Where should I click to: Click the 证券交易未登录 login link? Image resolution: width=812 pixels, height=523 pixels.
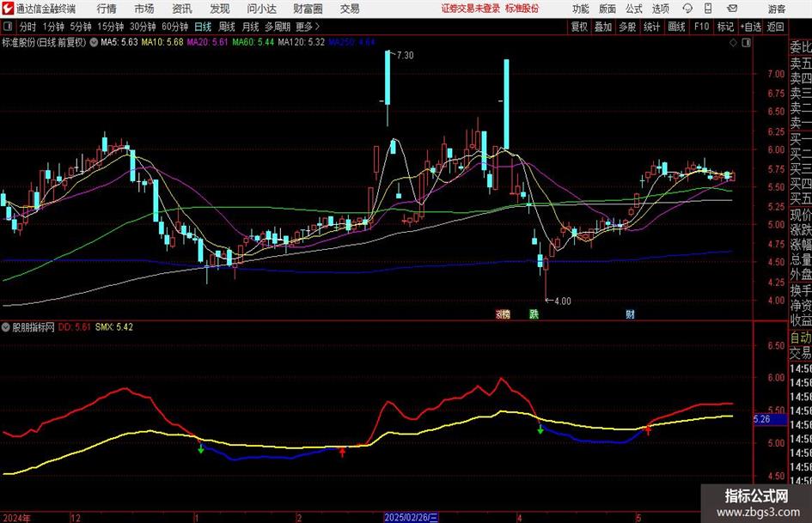(x=471, y=9)
